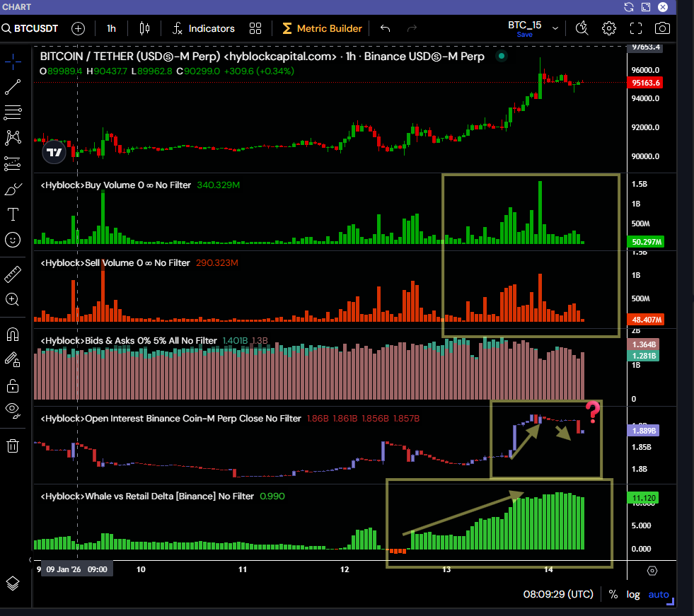Open Metric Builder
This screenshot has height=616, width=694.
tap(322, 29)
